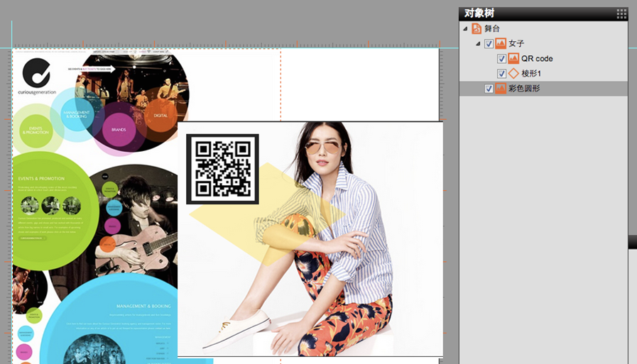Click the 棱形1 diamond shape icon

tap(513, 74)
